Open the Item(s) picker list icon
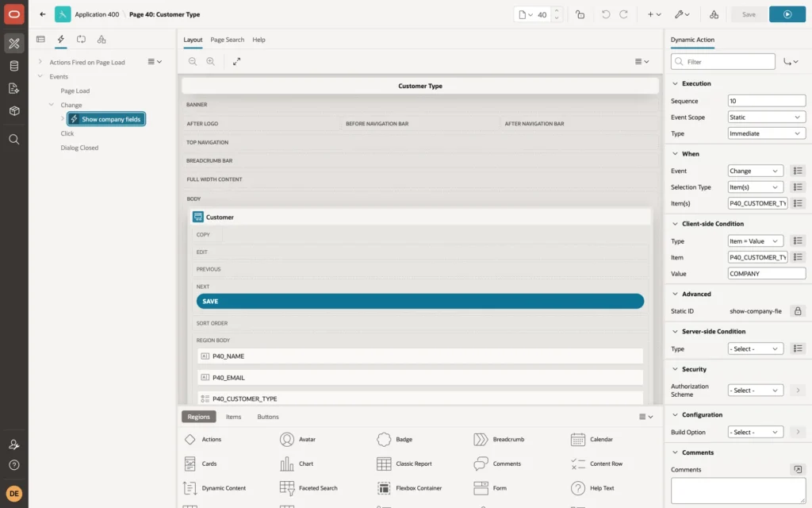This screenshot has height=508, width=812. pos(798,203)
